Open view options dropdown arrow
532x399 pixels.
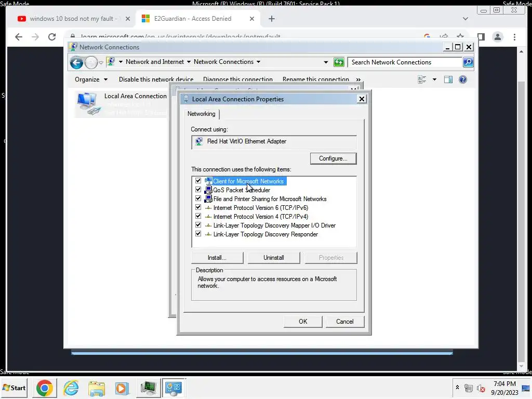coord(434,79)
